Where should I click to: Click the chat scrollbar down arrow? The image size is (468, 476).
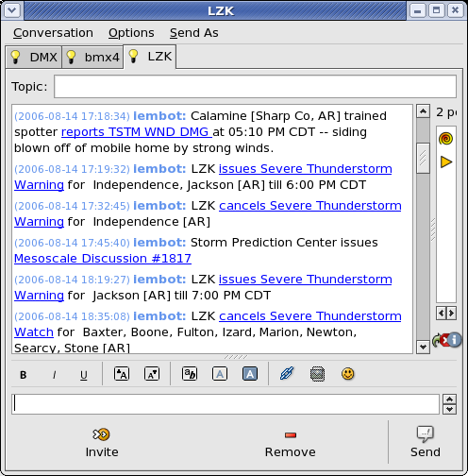tap(423, 347)
